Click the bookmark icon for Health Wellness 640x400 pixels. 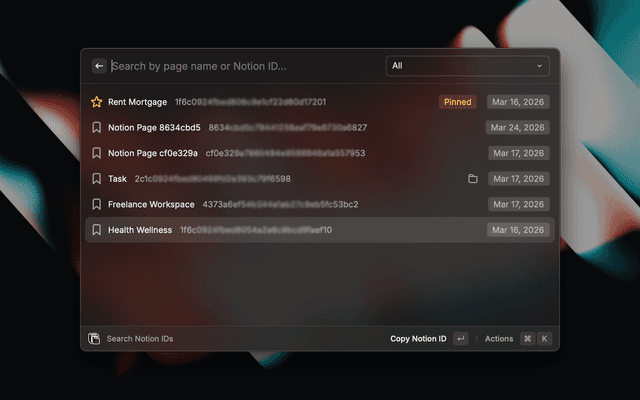[x=97, y=230]
